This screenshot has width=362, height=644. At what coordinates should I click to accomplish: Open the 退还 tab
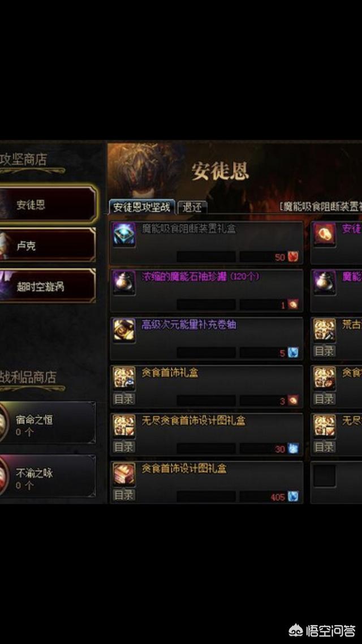[192, 208]
